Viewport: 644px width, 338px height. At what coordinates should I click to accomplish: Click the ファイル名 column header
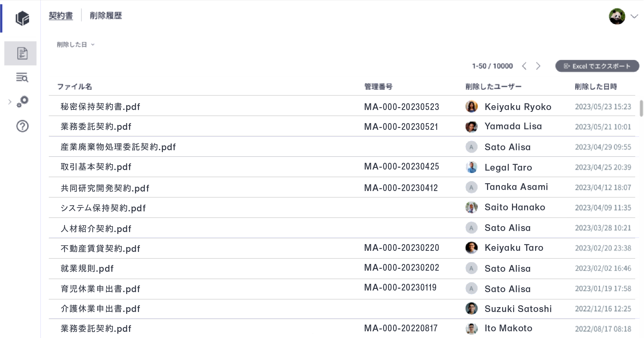pyautogui.click(x=75, y=87)
